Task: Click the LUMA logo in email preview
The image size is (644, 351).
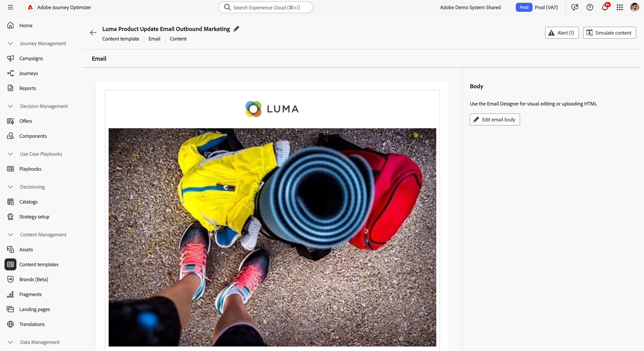Action: 272,109
